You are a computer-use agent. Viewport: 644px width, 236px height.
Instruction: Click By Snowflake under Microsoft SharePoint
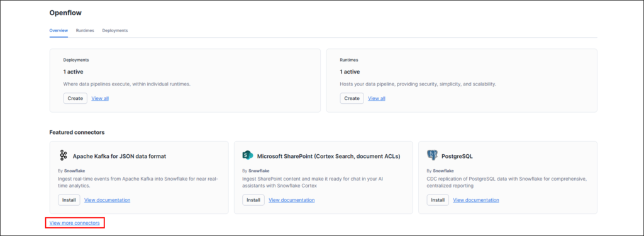[256, 171]
